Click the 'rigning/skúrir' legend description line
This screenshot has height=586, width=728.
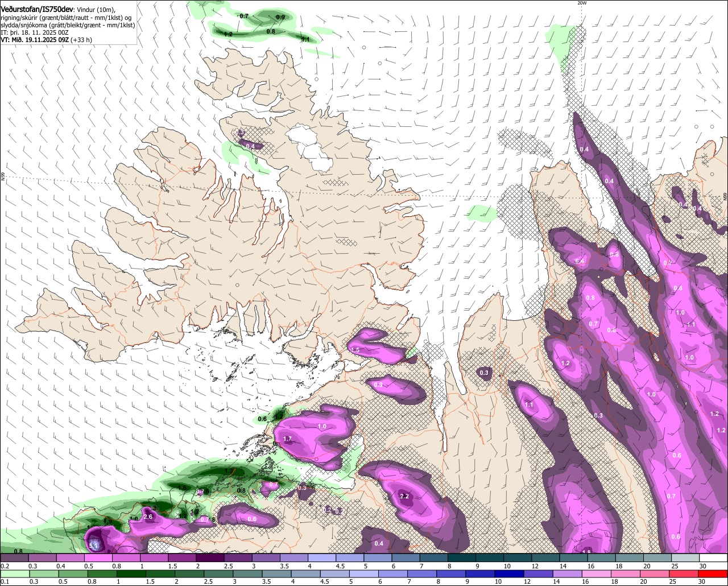coord(67,17)
